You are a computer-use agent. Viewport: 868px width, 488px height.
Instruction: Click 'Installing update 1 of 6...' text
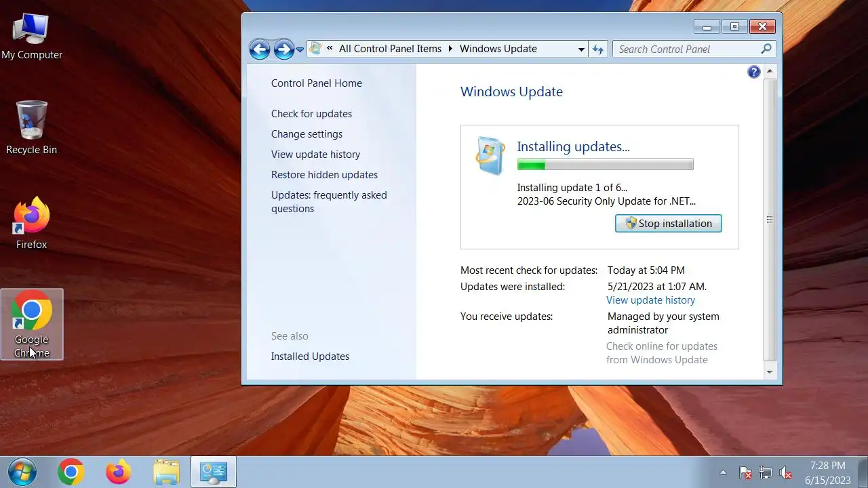(572, 188)
